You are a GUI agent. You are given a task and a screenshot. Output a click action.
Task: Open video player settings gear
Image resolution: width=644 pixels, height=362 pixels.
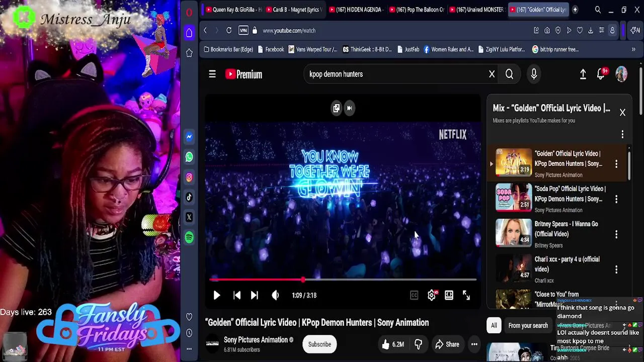(432, 296)
